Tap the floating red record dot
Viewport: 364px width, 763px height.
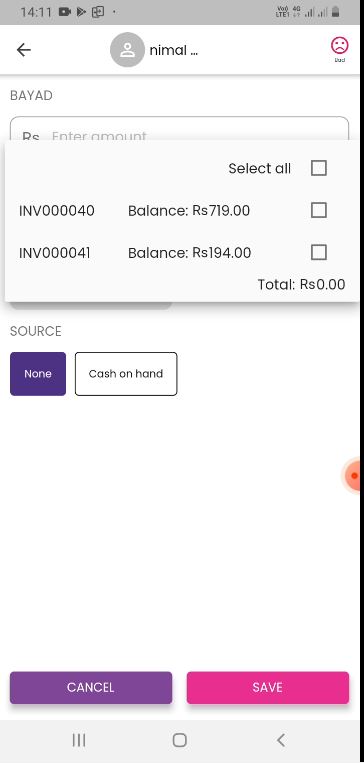pos(354,475)
